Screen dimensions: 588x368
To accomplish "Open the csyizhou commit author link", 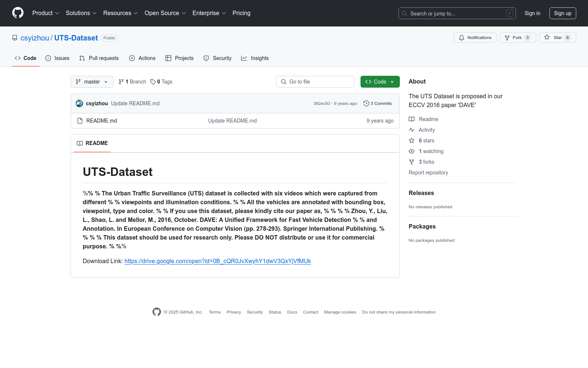I will (x=97, y=103).
